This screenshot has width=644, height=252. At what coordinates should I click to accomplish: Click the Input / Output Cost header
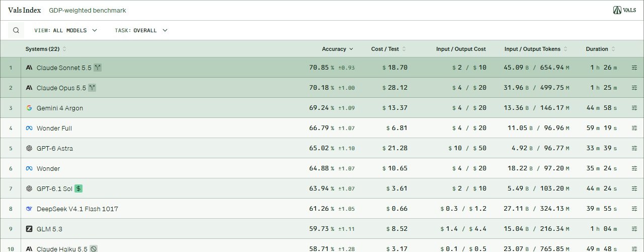coord(461,49)
